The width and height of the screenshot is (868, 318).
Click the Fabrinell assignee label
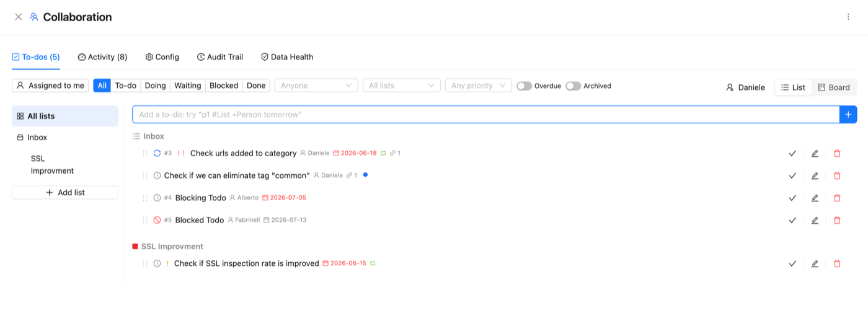pos(244,220)
